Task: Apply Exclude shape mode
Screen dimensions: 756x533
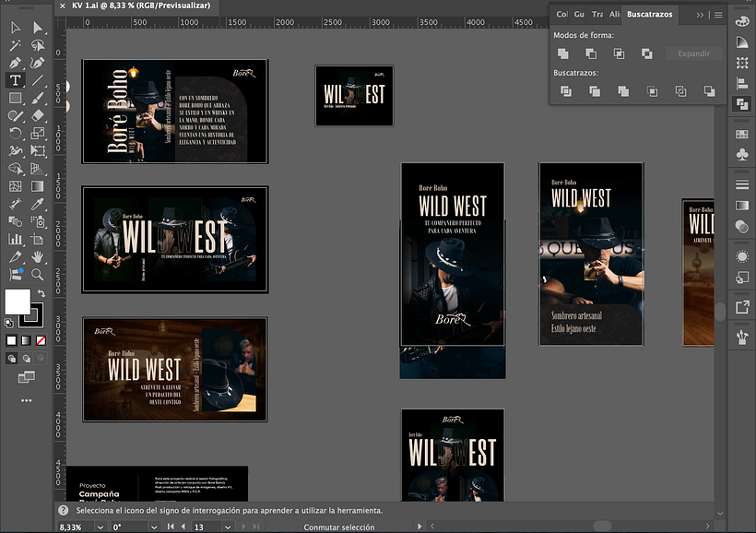Action: click(647, 53)
